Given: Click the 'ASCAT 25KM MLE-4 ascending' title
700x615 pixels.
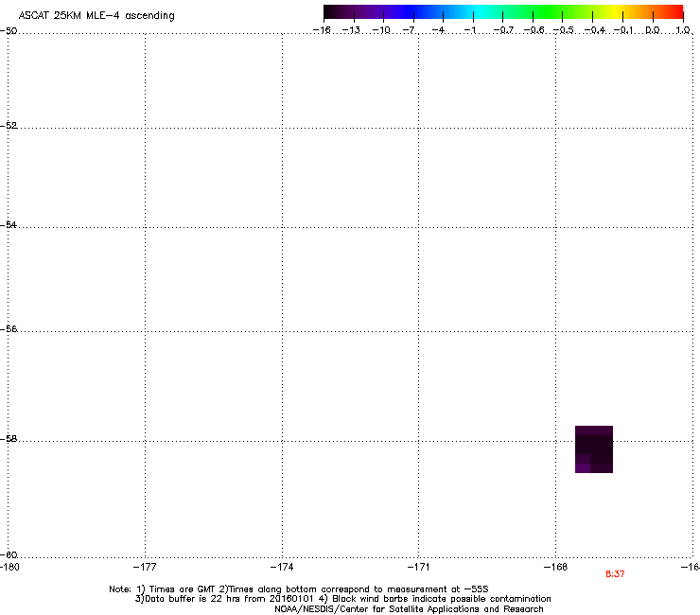Looking at the screenshot, I should [x=96, y=16].
